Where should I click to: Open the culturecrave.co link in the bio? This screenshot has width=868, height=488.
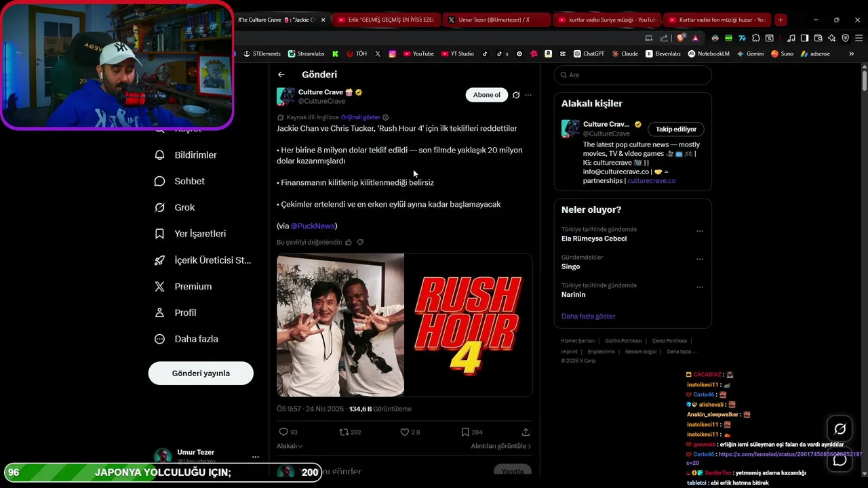coord(652,181)
